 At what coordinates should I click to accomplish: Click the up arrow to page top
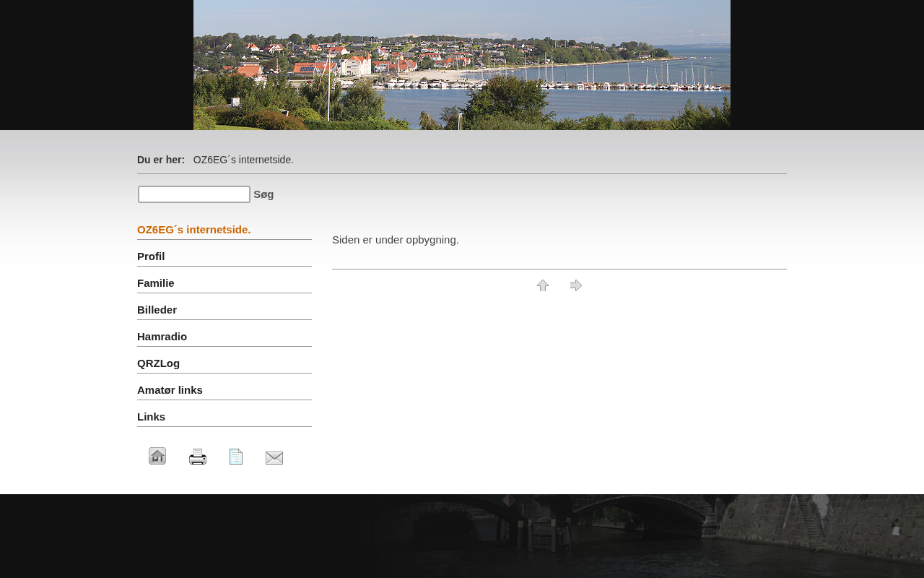(x=543, y=285)
